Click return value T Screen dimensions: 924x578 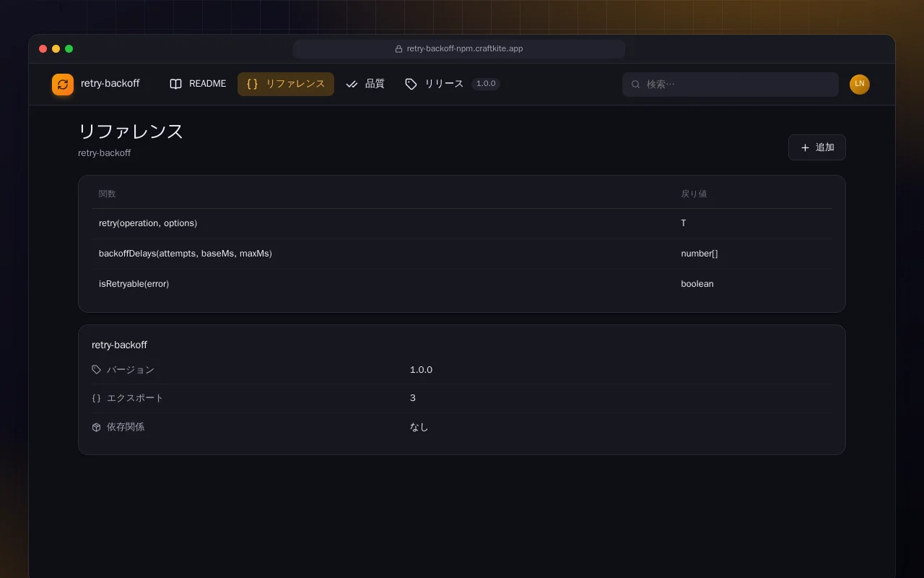(684, 223)
